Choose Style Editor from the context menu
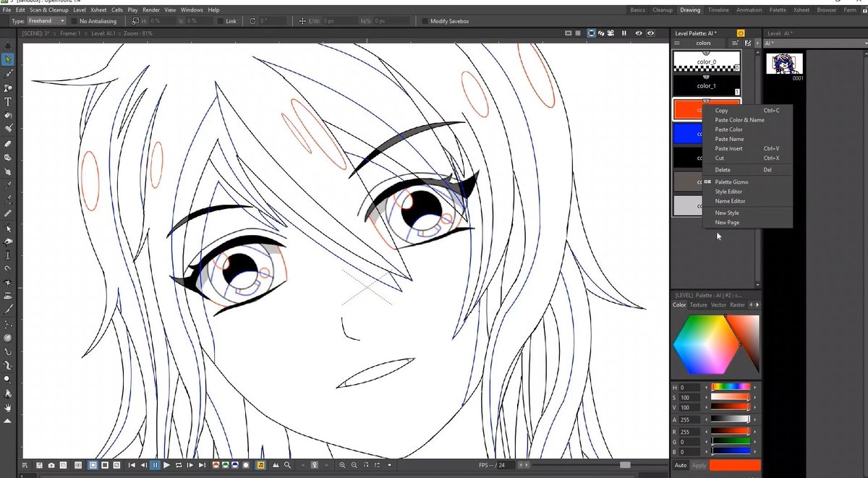868x478 pixels. 729,192
